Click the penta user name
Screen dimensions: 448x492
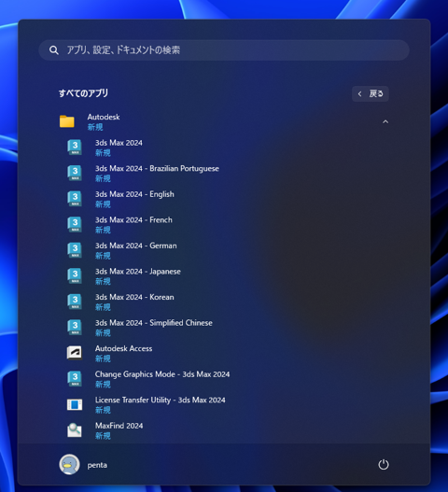97,465
